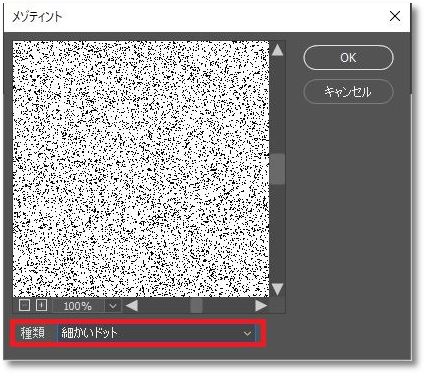Close the メゾティント dialog with X

point(395,16)
